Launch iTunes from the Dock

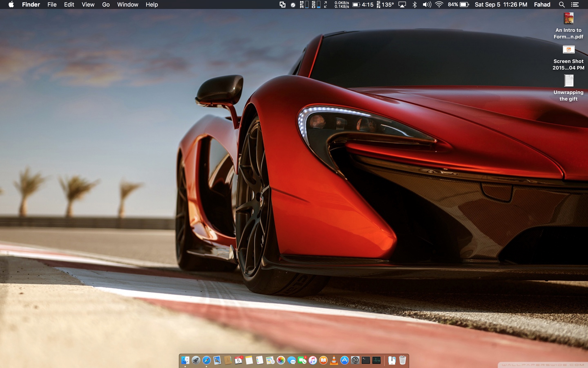tap(313, 360)
